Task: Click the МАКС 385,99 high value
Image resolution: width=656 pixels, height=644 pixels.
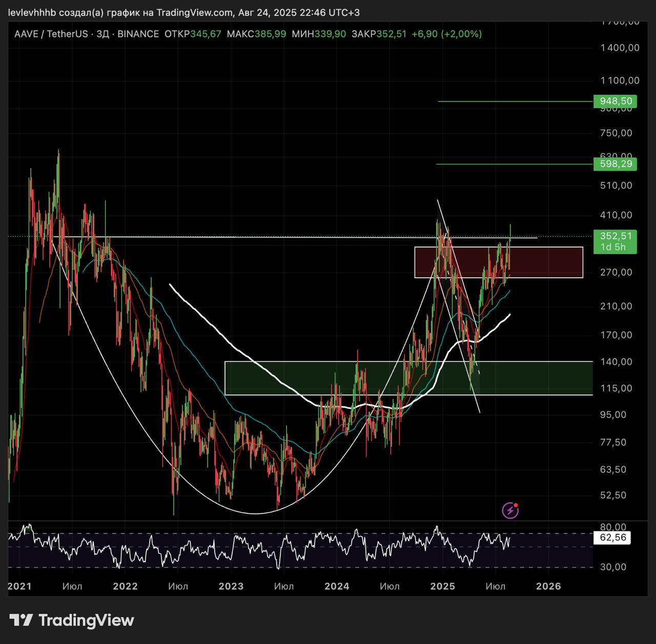Action: [256, 34]
